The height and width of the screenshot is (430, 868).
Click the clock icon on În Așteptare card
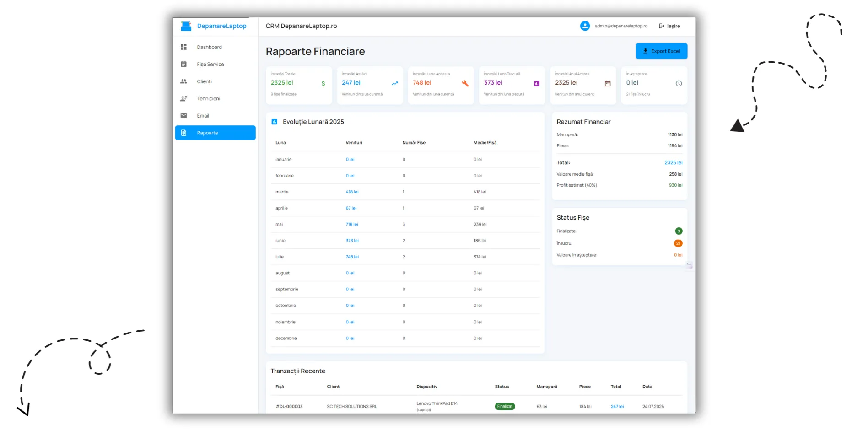coord(679,83)
